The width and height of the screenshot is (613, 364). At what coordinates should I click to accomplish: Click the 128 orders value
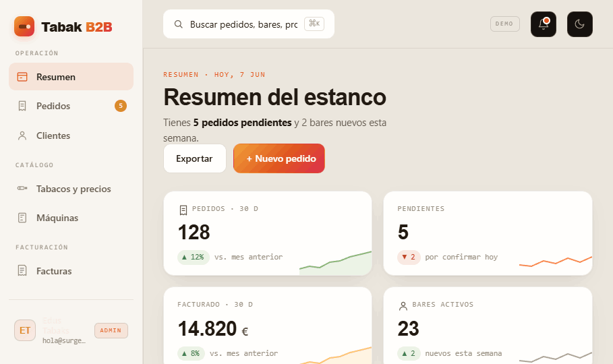tap(194, 233)
